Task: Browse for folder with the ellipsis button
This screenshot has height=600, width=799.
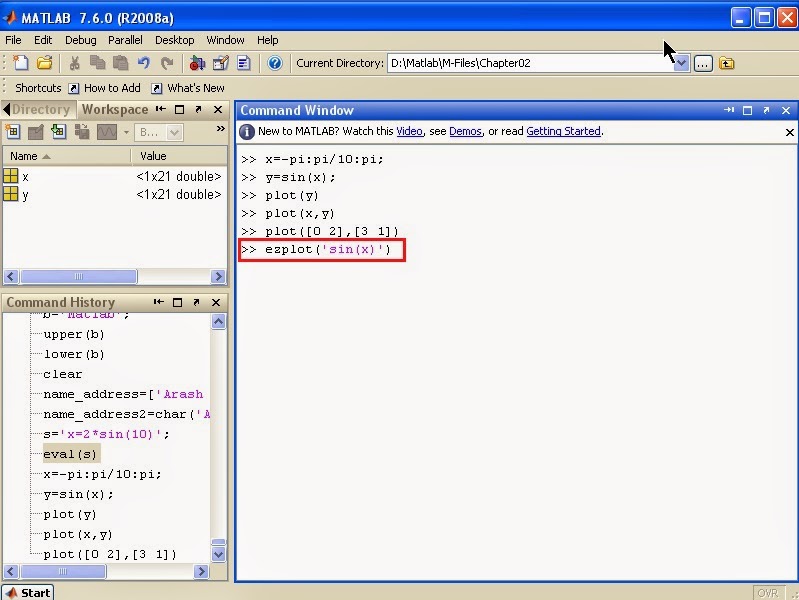Action: click(703, 64)
